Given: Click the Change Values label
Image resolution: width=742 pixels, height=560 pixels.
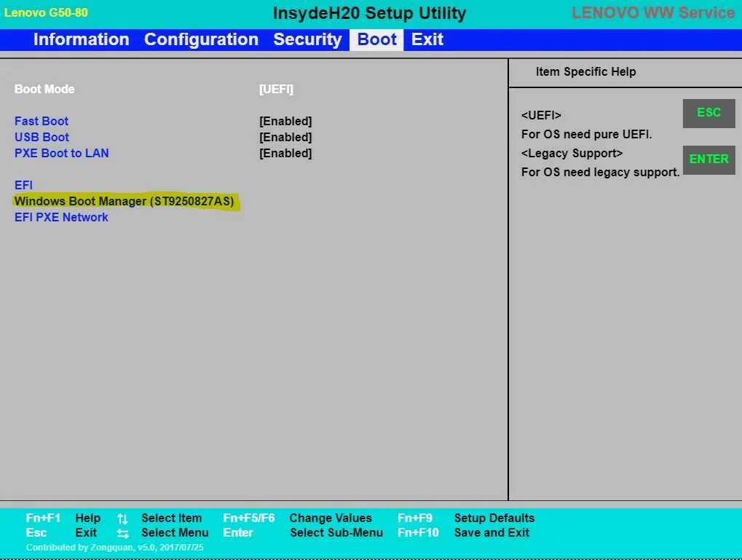Looking at the screenshot, I should tap(331, 518).
